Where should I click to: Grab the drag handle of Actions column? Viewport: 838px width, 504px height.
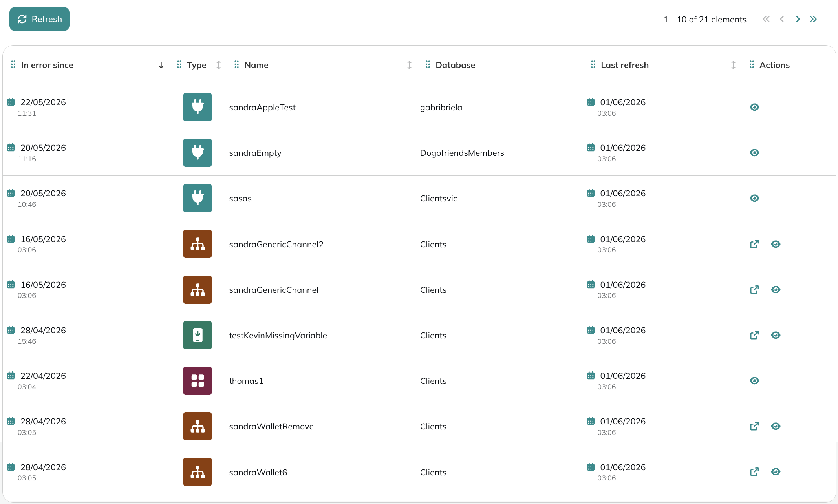coord(752,64)
